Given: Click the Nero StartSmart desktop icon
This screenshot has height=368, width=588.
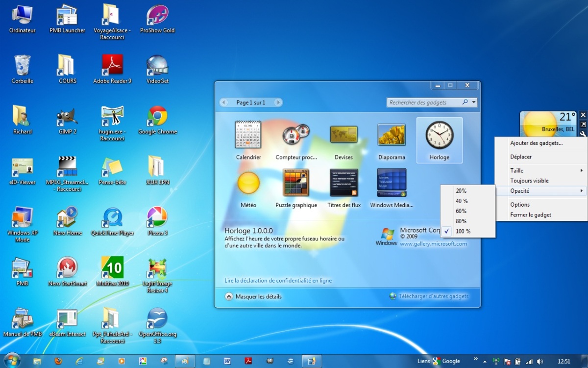Looking at the screenshot, I should [x=67, y=272].
